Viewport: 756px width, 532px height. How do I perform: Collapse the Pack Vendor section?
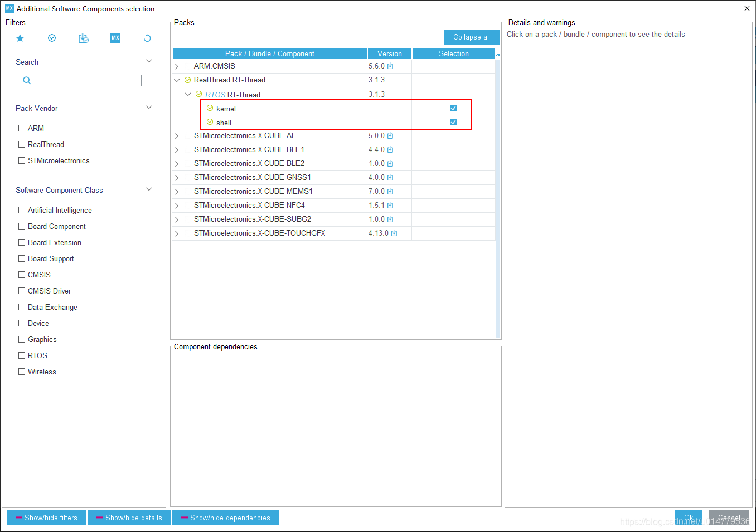pyautogui.click(x=149, y=107)
